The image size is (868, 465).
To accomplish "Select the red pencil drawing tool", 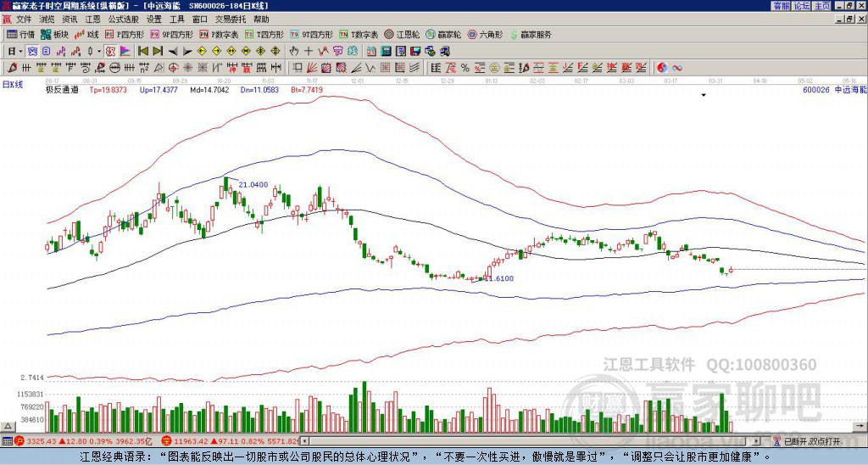I will click(12, 68).
